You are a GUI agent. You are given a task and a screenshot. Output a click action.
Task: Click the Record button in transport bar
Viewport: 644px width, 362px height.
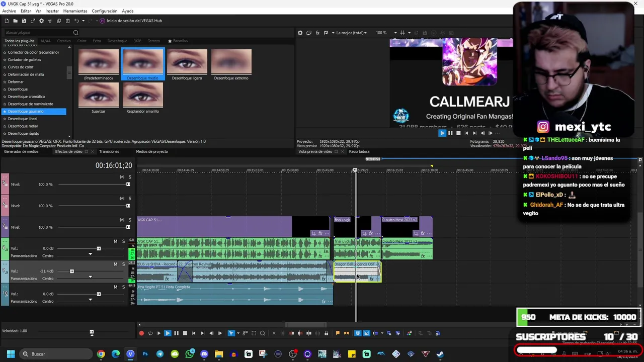pyautogui.click(x=141, y=333)
